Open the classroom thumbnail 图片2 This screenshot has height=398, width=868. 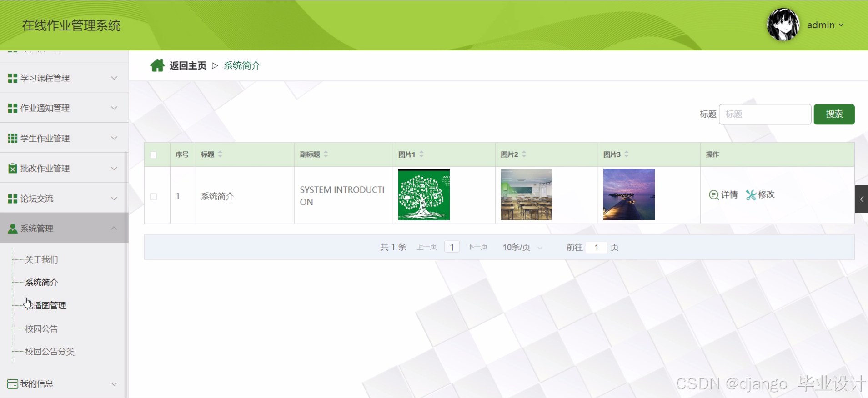click(526, 194)
